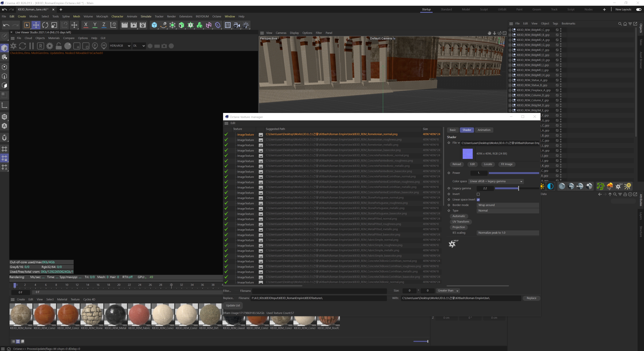Click search icon in Object Manager
The height and width of the screenshot is (351, 644).
coord(620,24)
